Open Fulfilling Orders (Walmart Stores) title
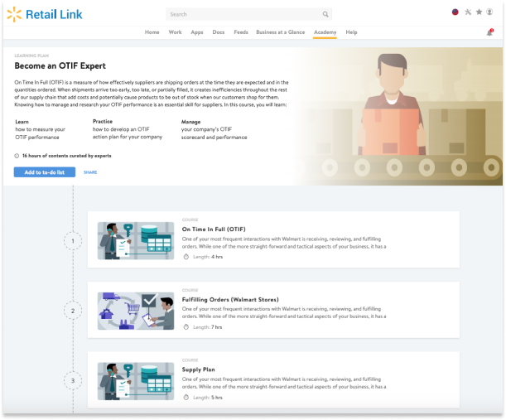This screenshot has width=506, height=420. (230, 300)
